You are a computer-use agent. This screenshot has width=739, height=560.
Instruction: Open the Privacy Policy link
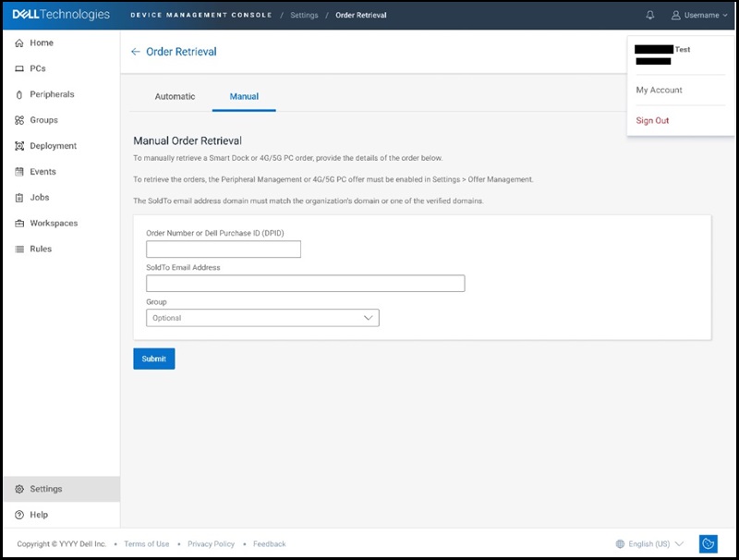click(211, 544)
